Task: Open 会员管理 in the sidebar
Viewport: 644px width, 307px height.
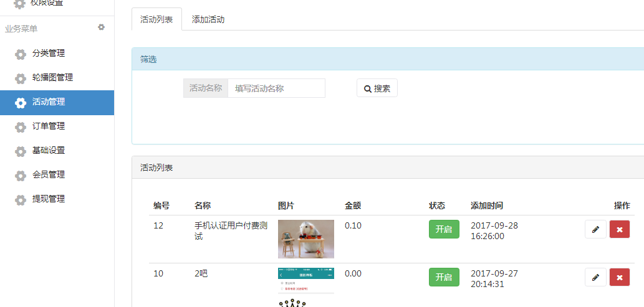Action: click(49, 175)
